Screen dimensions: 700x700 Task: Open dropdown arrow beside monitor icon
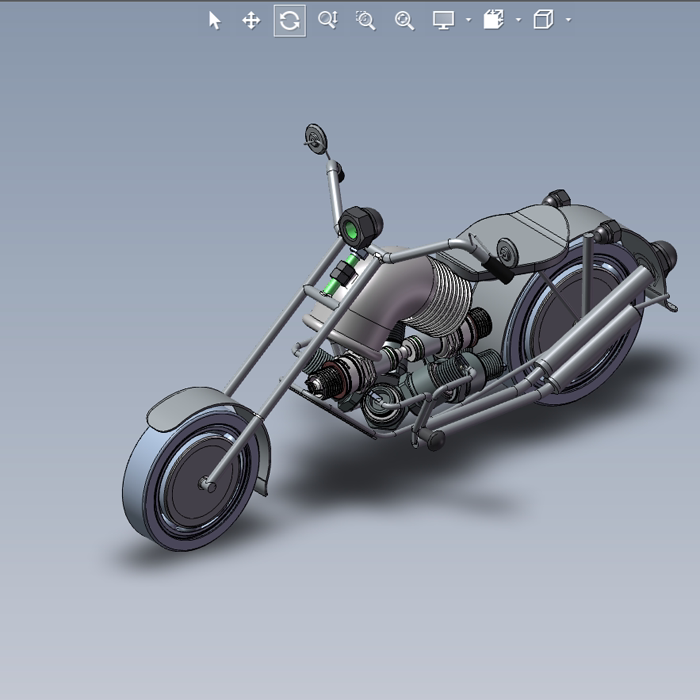[x=468, y=20]
